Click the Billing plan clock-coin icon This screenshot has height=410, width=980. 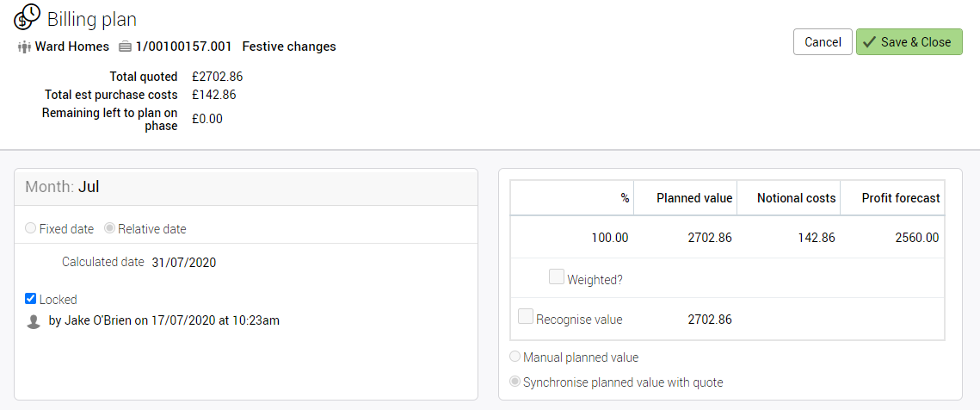28,16
